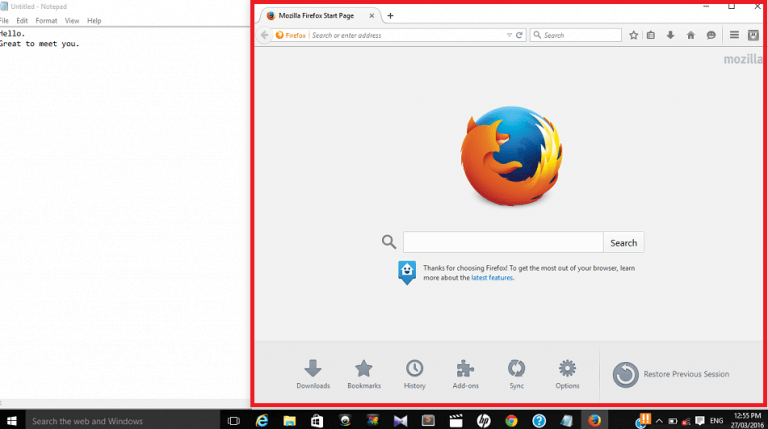Screen dimensions: 768x429
Task: Click the Firefox back arrow button
Action: click(x=264, y=35)
